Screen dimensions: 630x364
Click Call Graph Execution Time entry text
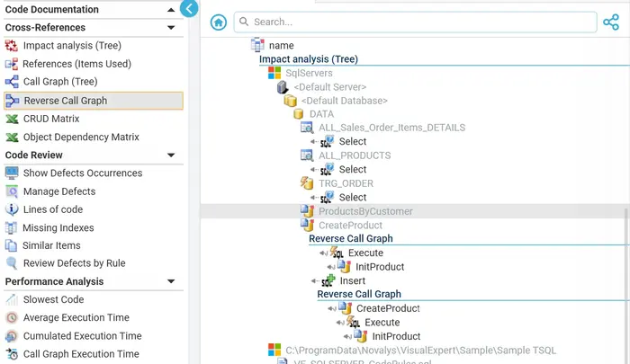[x=81, y=354]
